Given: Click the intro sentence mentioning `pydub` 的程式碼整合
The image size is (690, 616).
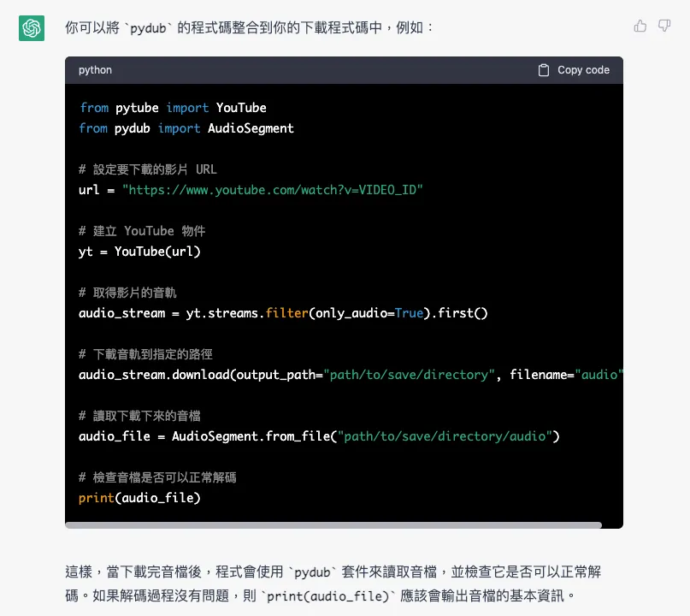Looking at the screenshot, I should 250,27.
